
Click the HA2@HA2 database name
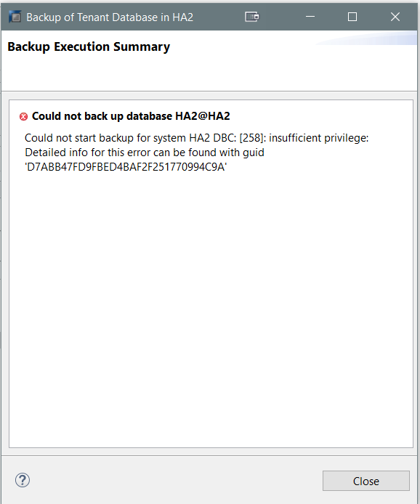click(x=203, y=116)
